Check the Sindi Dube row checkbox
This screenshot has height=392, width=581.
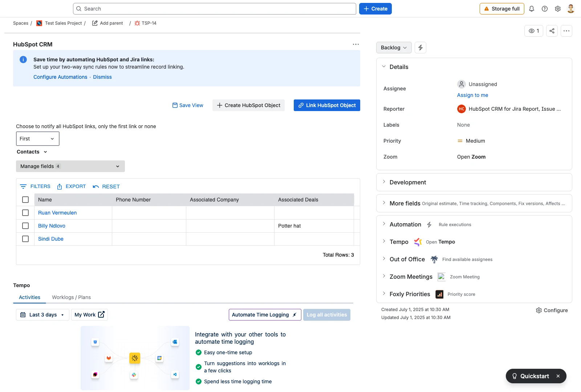click(25, 239)
